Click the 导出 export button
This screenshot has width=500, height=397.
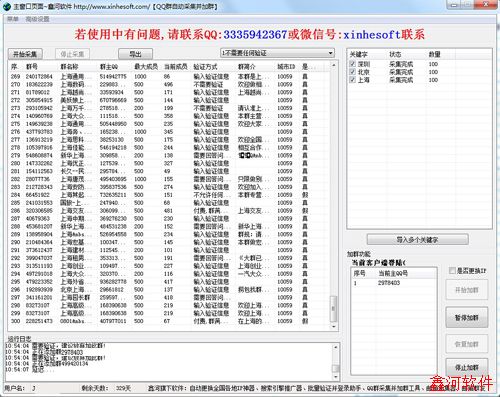point(136,54)
